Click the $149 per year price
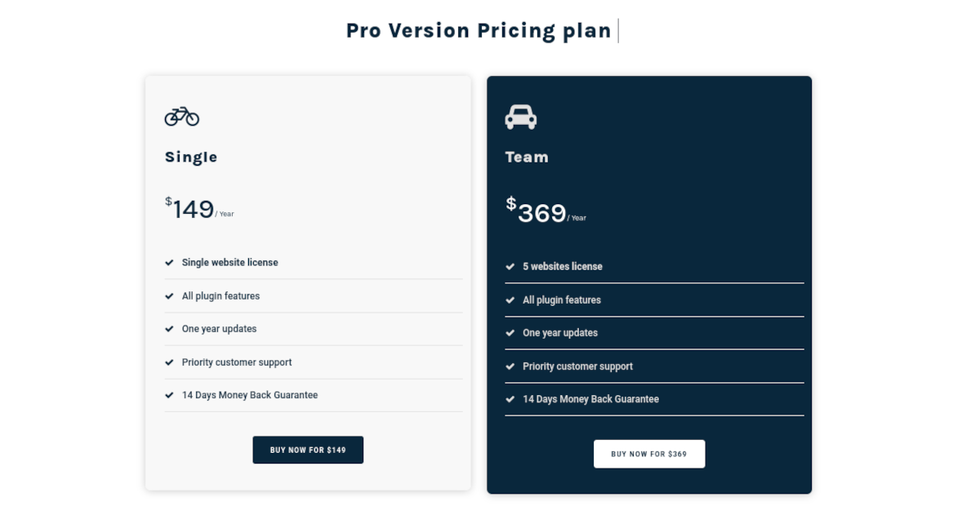 pos(199,209)
